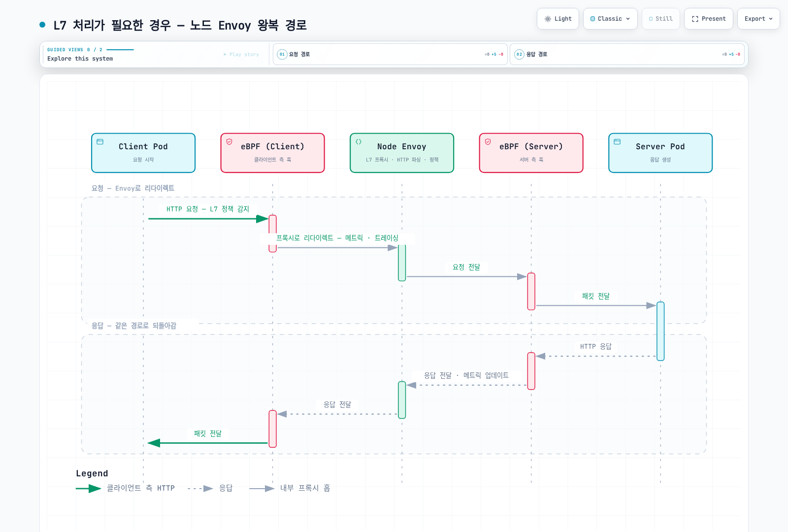Select the Node Envoy node

click(402, 153)
